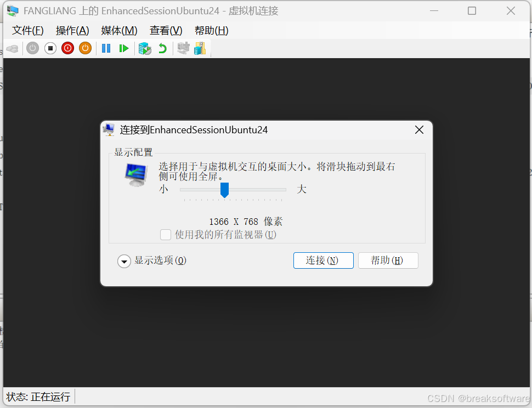Click the 帮助(H) dialog button
This screenshot has width=532, height=408.
coord(388,260)
